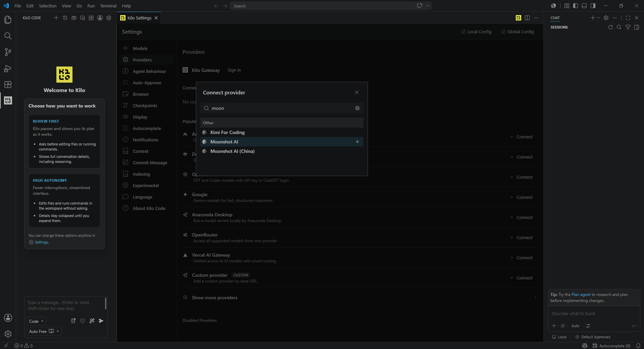Viewport: 644px width, 349px height.
Task: Open Chat panel settings gear
Action: pyautogui.click(x=606, y=18)
